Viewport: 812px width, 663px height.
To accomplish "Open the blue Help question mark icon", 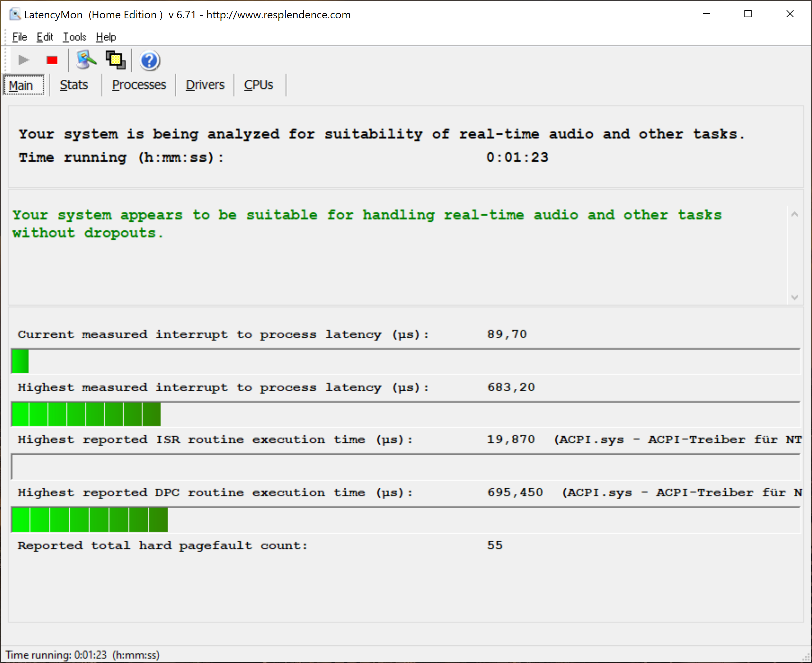I will 149,60.
